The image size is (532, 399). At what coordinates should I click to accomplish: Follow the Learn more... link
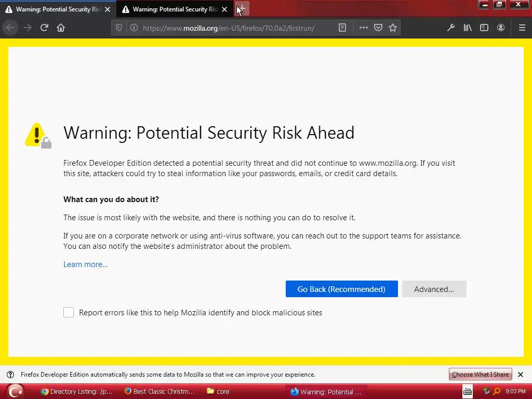click(x=86, y=264)
